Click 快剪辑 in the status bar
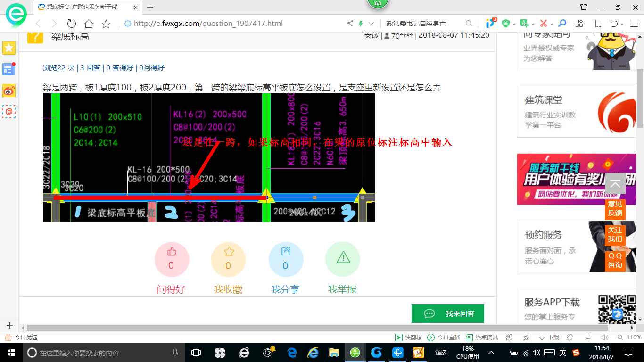644x362 pixels. click(408, 337)
